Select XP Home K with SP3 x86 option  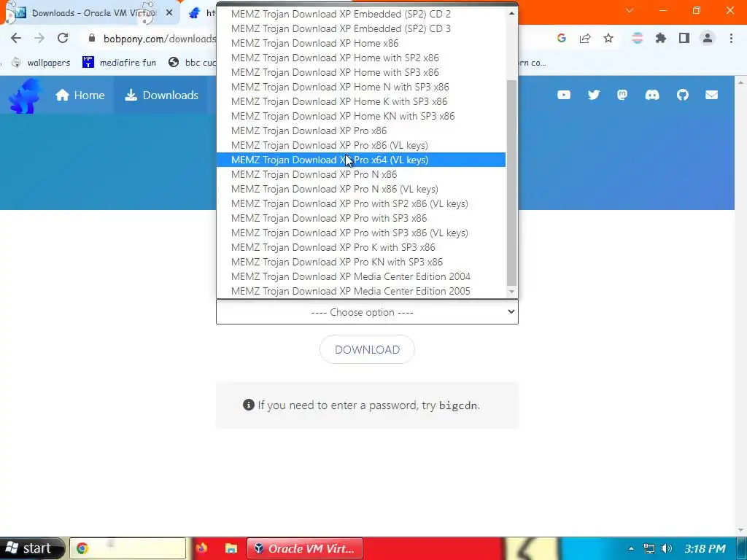point(361,101)
